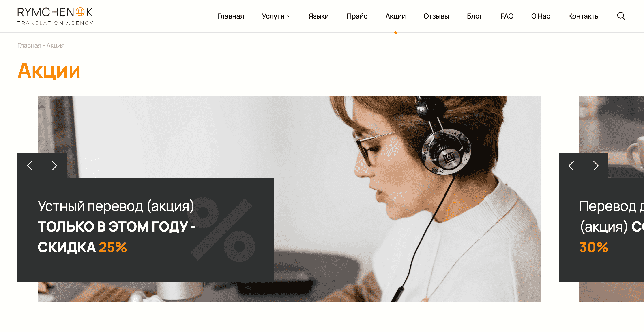Click the Rymchenok Translation Agency logo
Viewport: 644px width, 332px height.
(55, 16)
